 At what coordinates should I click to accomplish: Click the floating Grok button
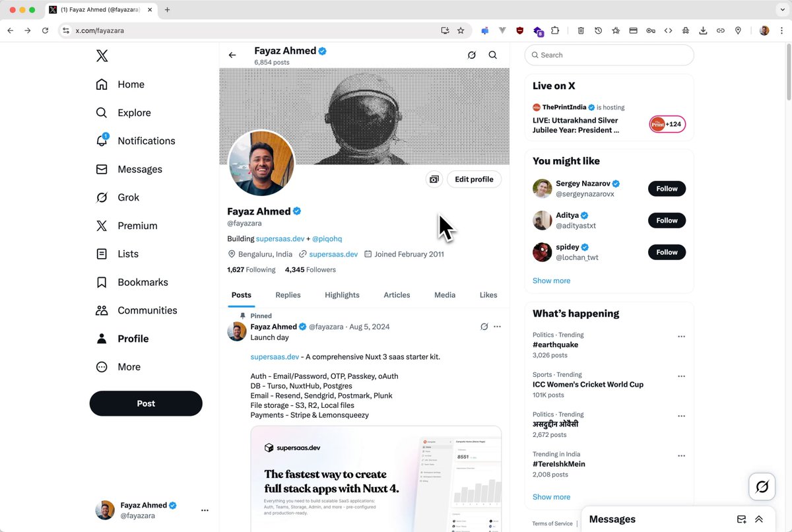(762, 487)
